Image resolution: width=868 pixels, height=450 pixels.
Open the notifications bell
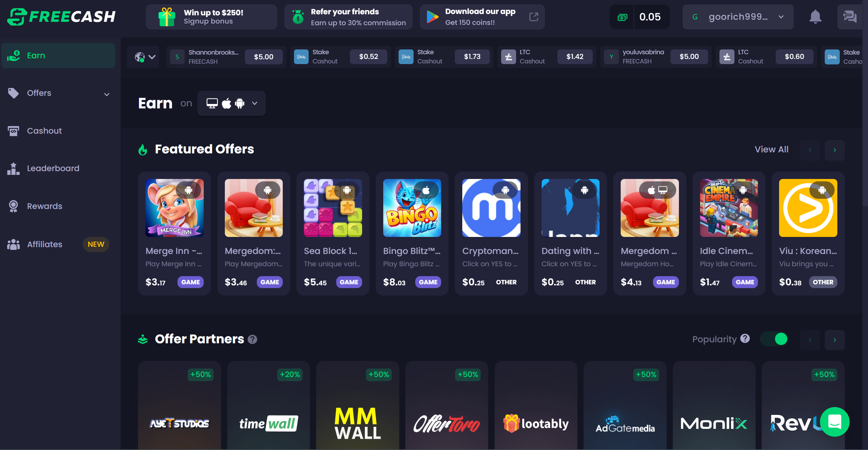click(x=815, y=17)
